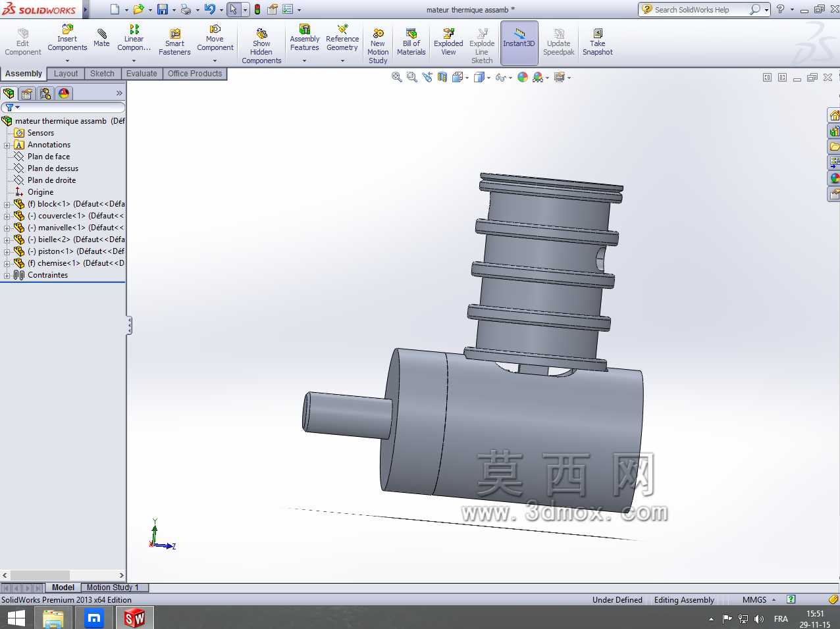This screenshot has height=629, width=840.
Task: Expand the Annotations folder
Action: click(7, 145)
